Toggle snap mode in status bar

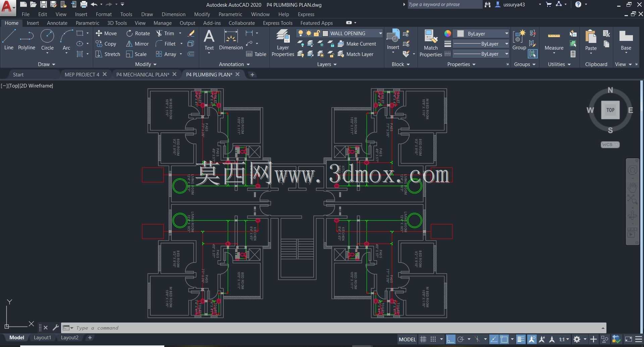tap(433, 339)
